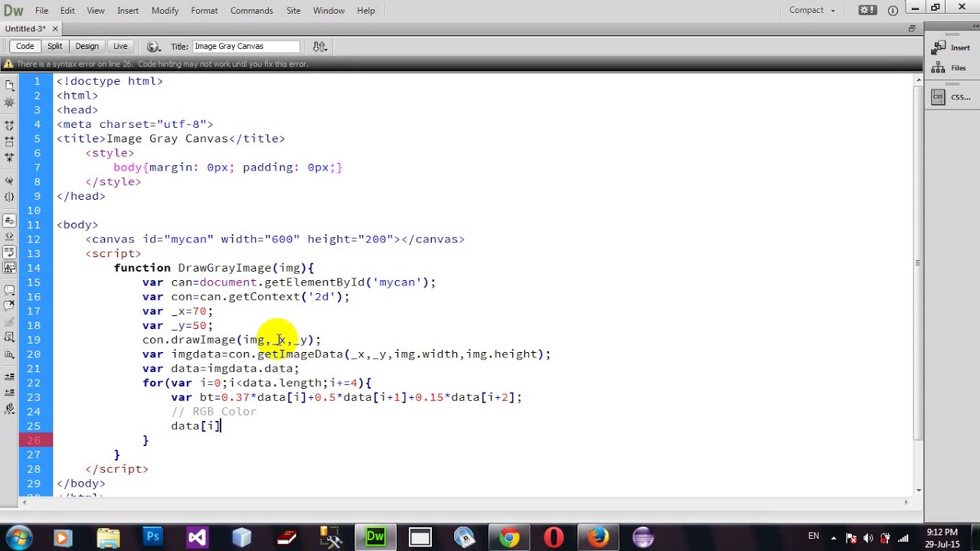
Task: Open the CSS panel
Action: point(952,97)
